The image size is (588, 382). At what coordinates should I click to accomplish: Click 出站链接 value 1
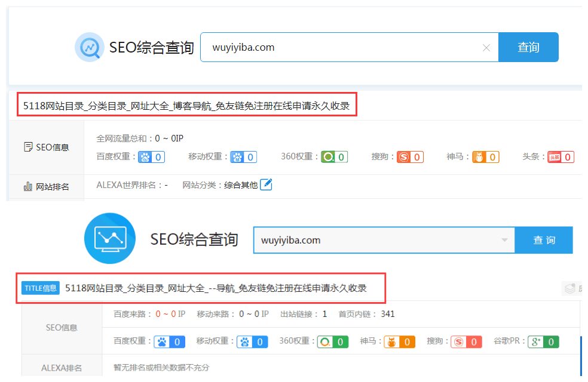pos(324,314)
